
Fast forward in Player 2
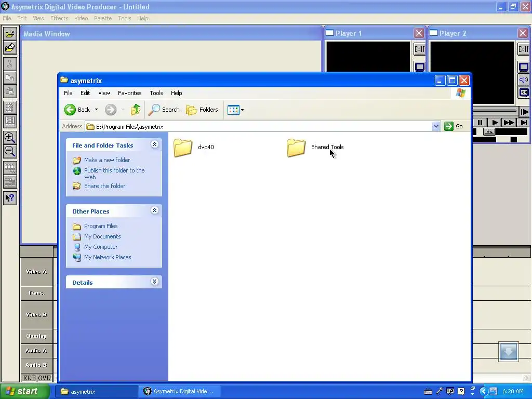pos(509,123)
